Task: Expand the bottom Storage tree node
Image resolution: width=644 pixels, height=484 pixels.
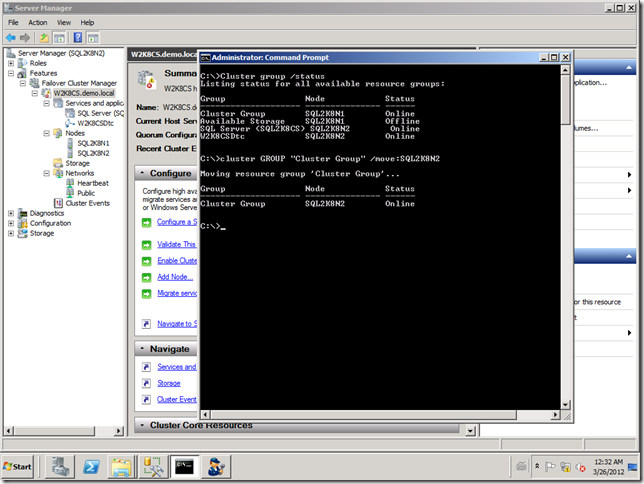Action: click(11, 233)
